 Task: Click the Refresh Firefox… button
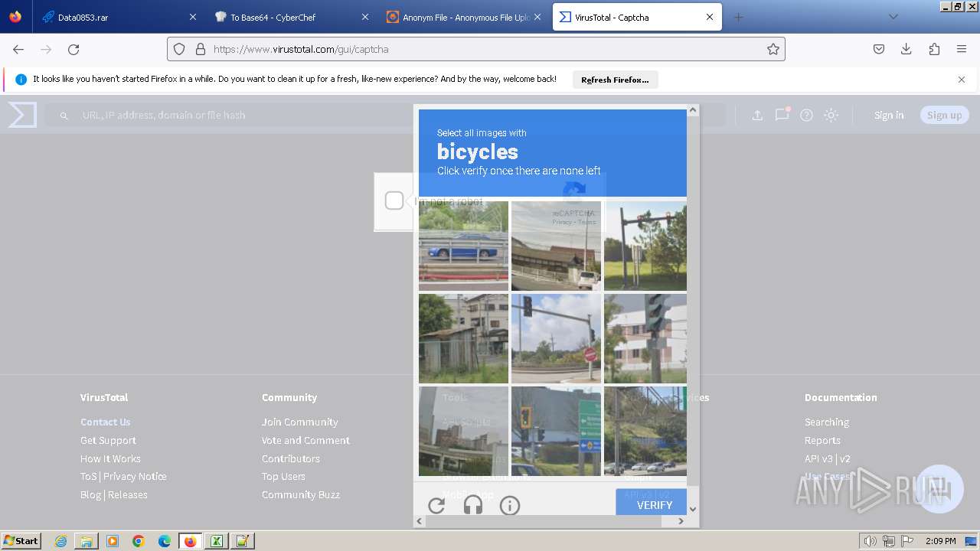click(615, 80)
